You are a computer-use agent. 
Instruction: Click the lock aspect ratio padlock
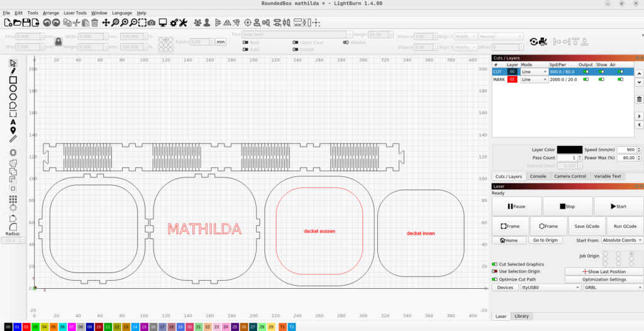[58, 42]
